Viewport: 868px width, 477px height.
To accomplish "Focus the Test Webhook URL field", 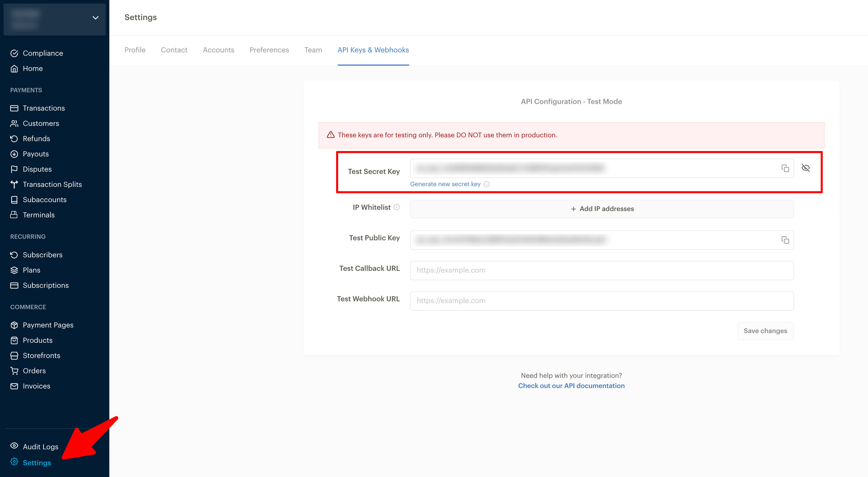I will tap(602, 301).
